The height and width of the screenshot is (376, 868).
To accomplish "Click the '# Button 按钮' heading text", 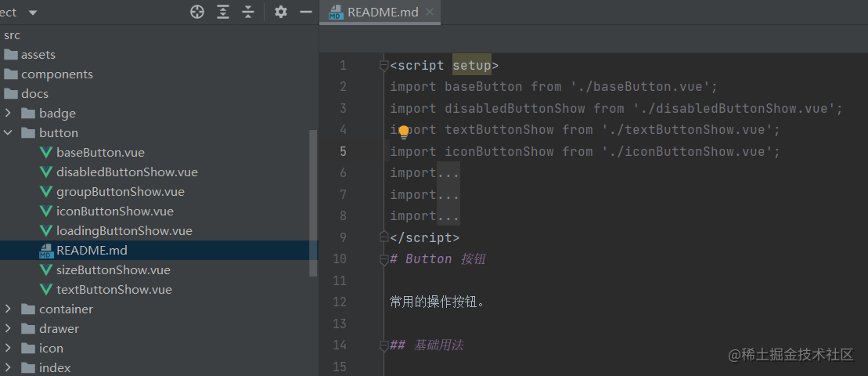I will (438, 259).
